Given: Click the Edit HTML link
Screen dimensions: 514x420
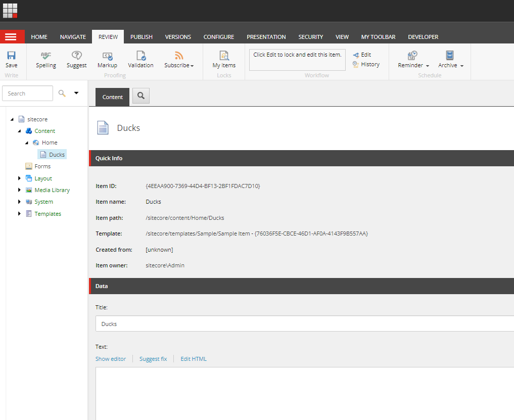Looking at the screenshot, I should pyautogui.click(x=194, y=359).
